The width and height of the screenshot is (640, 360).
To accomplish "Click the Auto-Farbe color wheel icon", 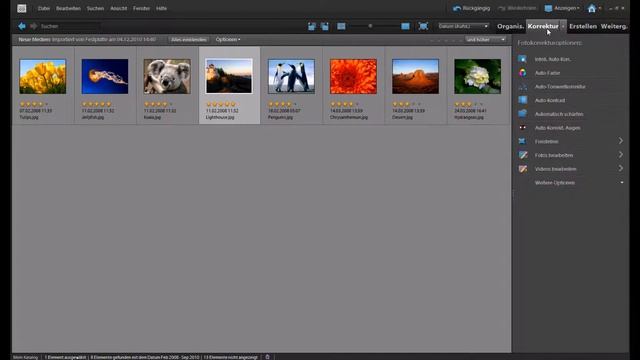I will 522,73.
